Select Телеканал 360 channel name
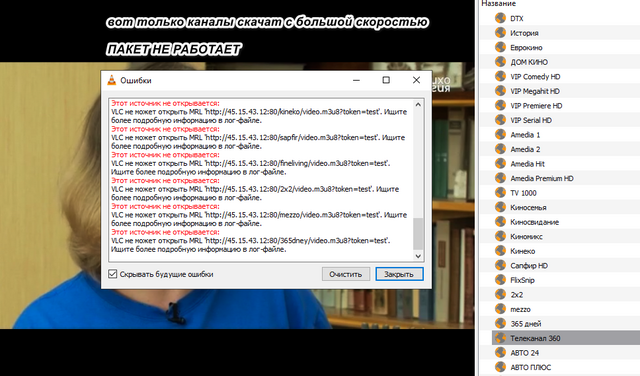This screenshot has height=376, width=640. tap(535, 338)
